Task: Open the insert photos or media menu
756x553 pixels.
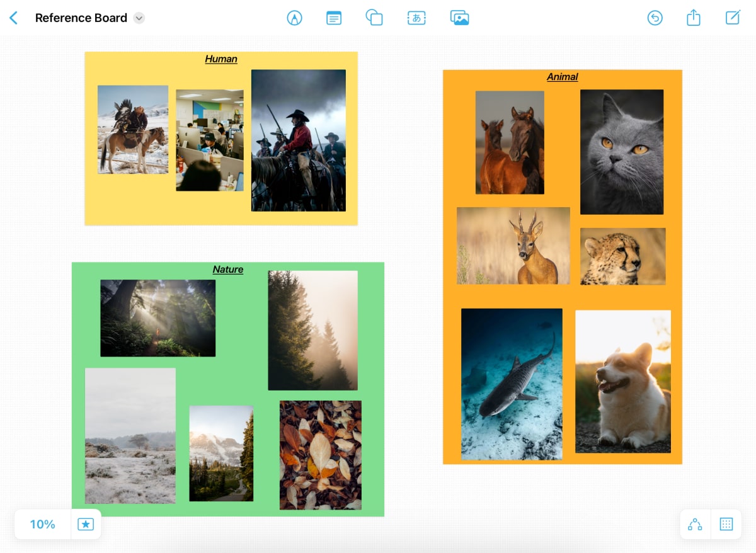Action: point(460,18)
